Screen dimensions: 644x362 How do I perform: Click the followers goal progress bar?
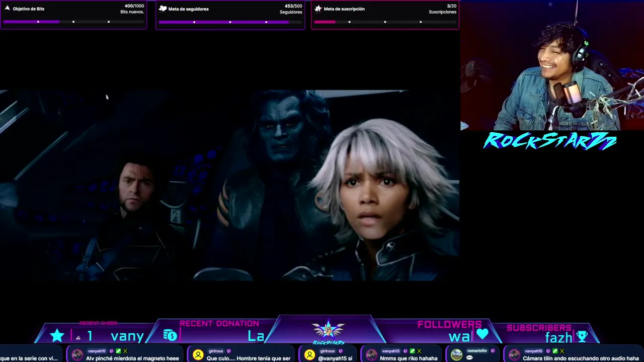click(230, 22)
